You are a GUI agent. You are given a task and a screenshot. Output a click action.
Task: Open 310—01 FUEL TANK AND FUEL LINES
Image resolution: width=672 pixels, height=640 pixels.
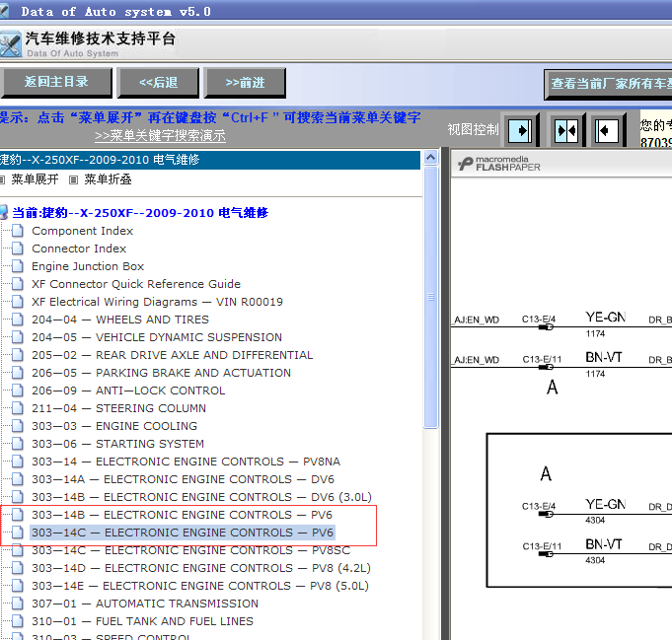(142, 621)
